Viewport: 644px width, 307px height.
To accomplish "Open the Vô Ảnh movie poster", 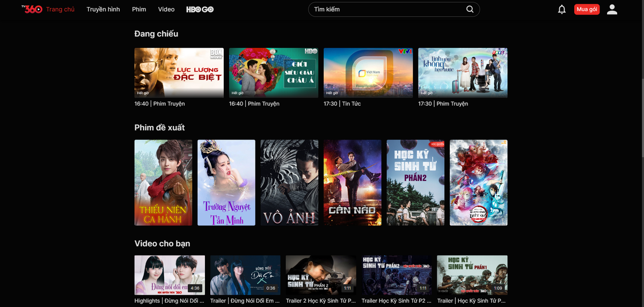I will (x=289, y=182).
